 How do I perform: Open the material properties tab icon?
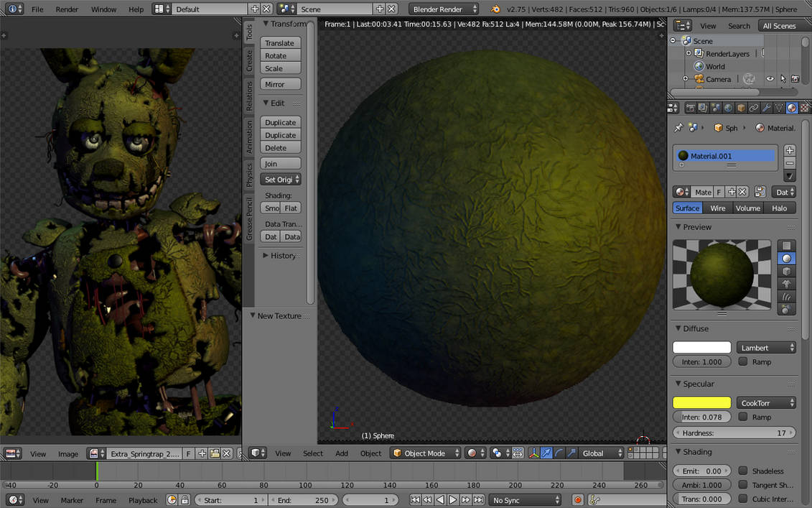click(791, 108)
